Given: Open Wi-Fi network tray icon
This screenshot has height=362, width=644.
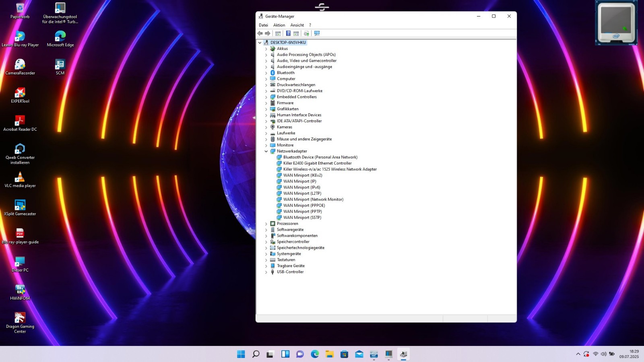Looking at the screenshot, I should coord(596,354).
